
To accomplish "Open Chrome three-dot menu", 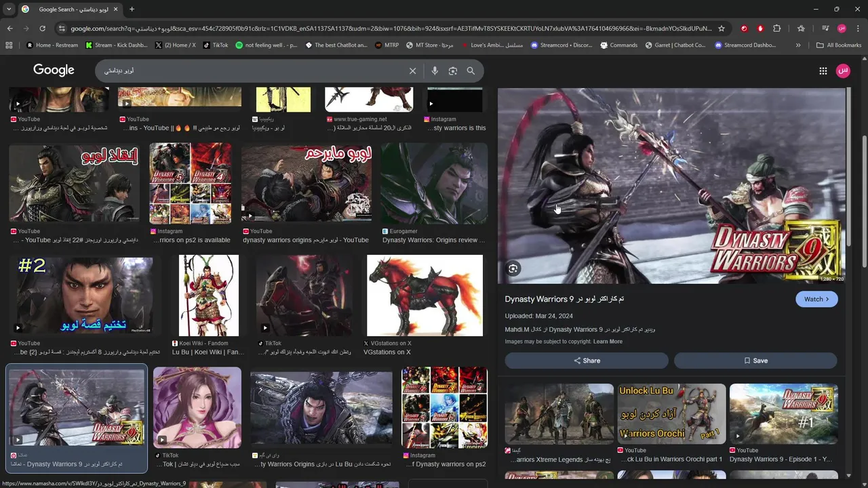I will [857, 28].
